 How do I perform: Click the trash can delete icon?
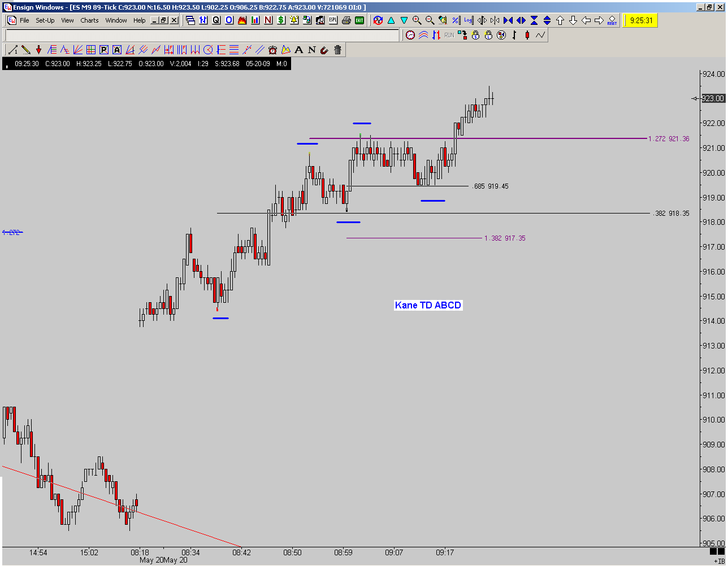coord(338,50)
